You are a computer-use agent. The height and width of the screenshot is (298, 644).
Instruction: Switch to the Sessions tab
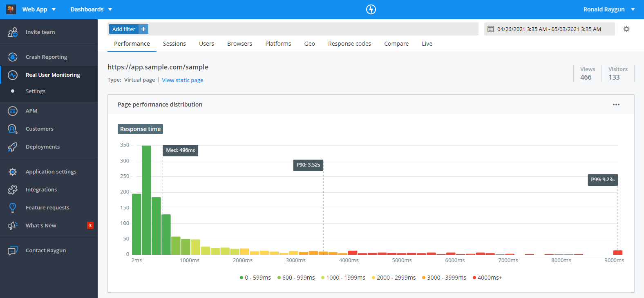coord(174,44)
